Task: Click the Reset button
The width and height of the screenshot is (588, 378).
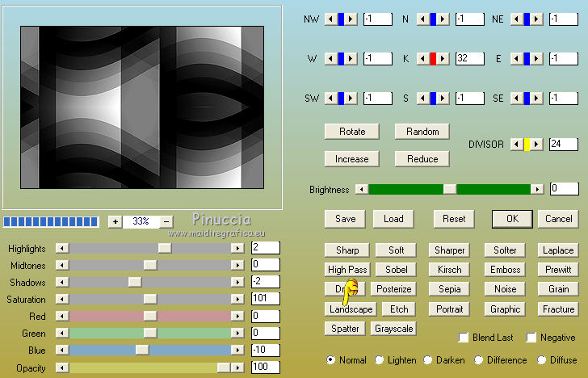Action: [x=454, y=219]
